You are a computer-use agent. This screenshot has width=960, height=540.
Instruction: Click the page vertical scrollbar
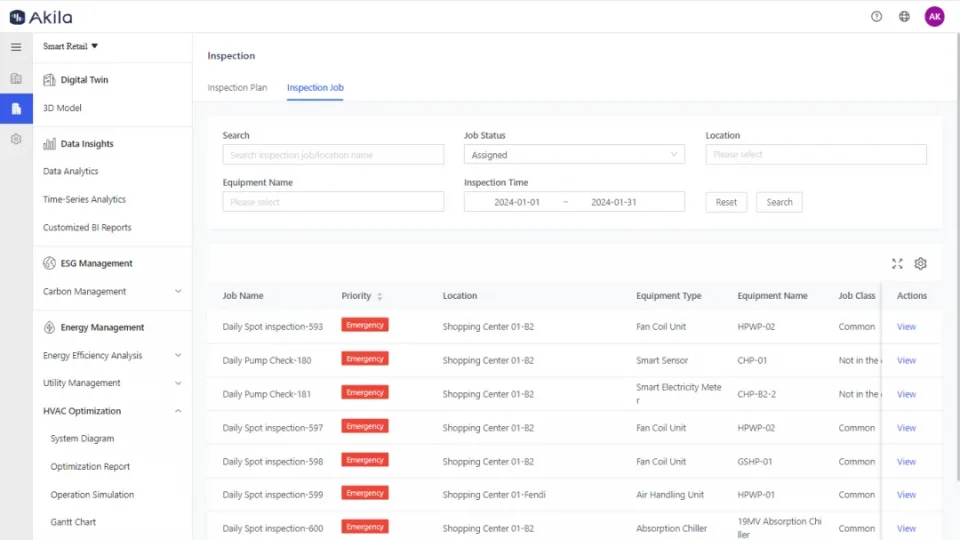click(956, 257)
